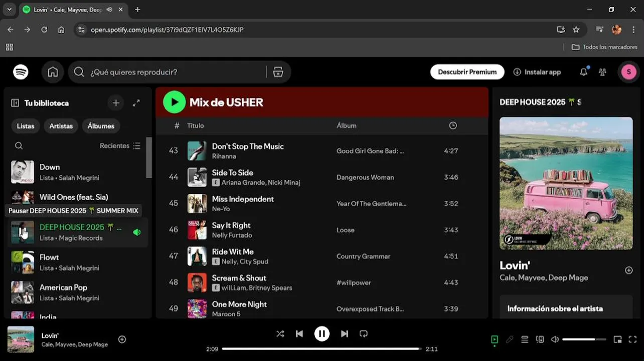Create playlist with the plus button
Image resolution: width=644 pixels, height=361 pixels.
pos(116,103)
